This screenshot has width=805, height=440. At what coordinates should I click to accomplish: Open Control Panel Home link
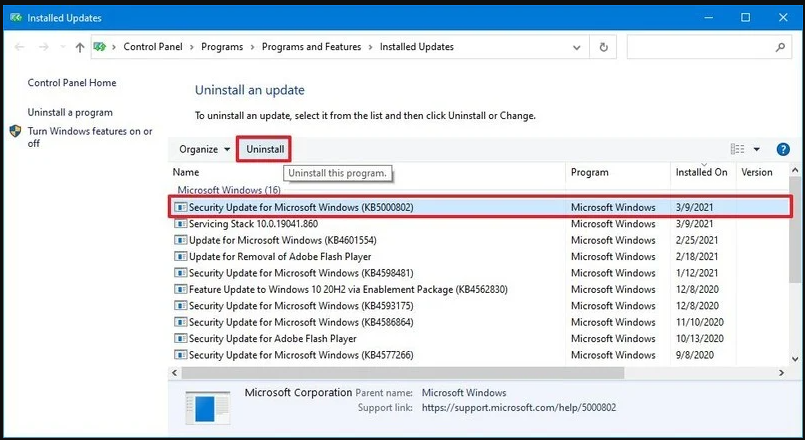point(72,83)
